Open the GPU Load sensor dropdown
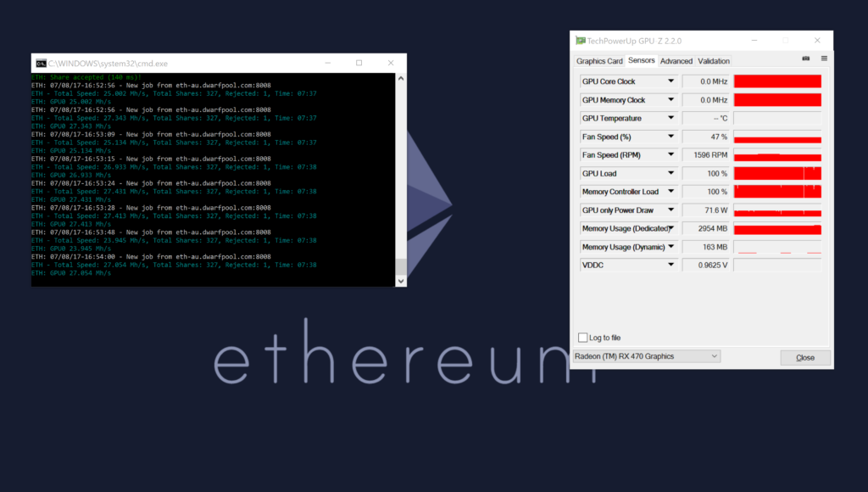 [670, 173]
